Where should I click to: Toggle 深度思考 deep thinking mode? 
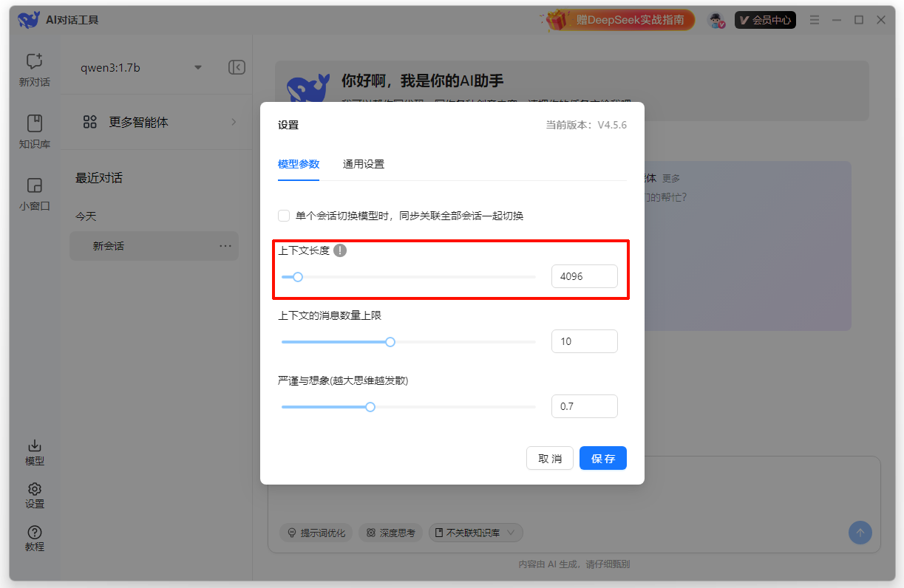(x=390, y=533)
